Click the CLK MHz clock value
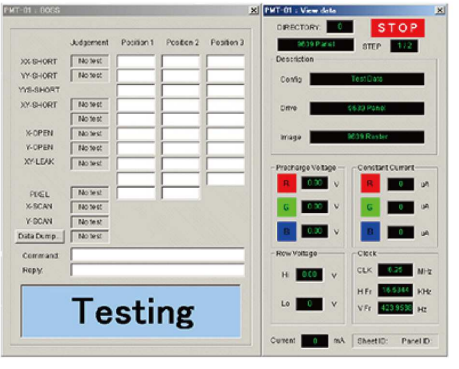The width and height of the screenshot is (459, 369). [395, 270]
